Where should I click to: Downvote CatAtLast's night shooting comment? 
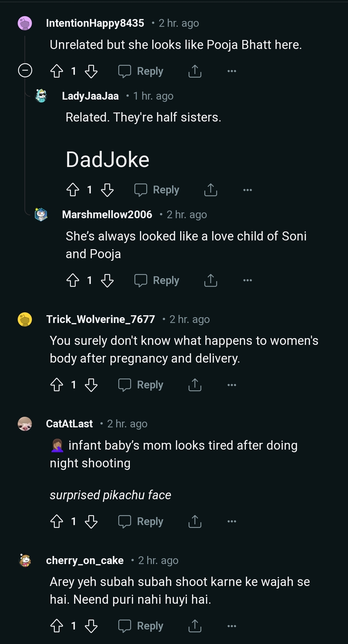coord(91,522)
